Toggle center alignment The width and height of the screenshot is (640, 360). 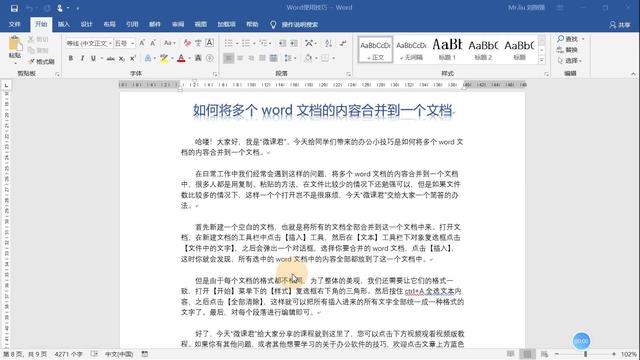240,58
